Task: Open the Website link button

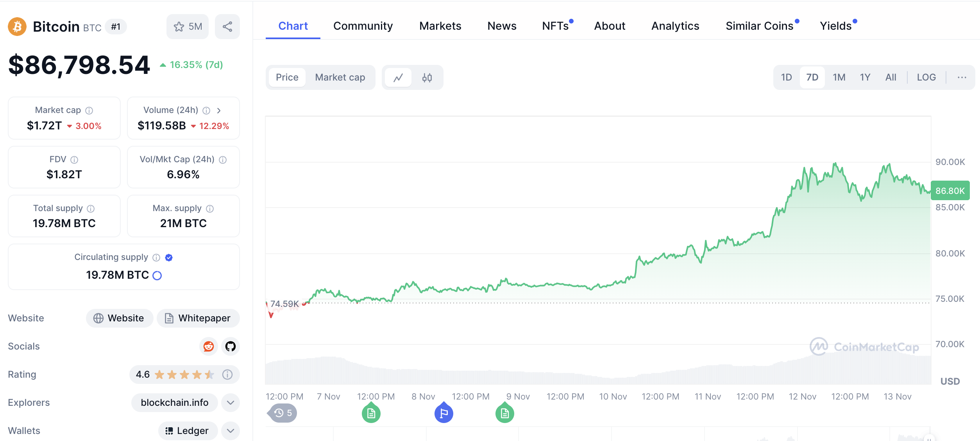Action: (x=120, y=318)
